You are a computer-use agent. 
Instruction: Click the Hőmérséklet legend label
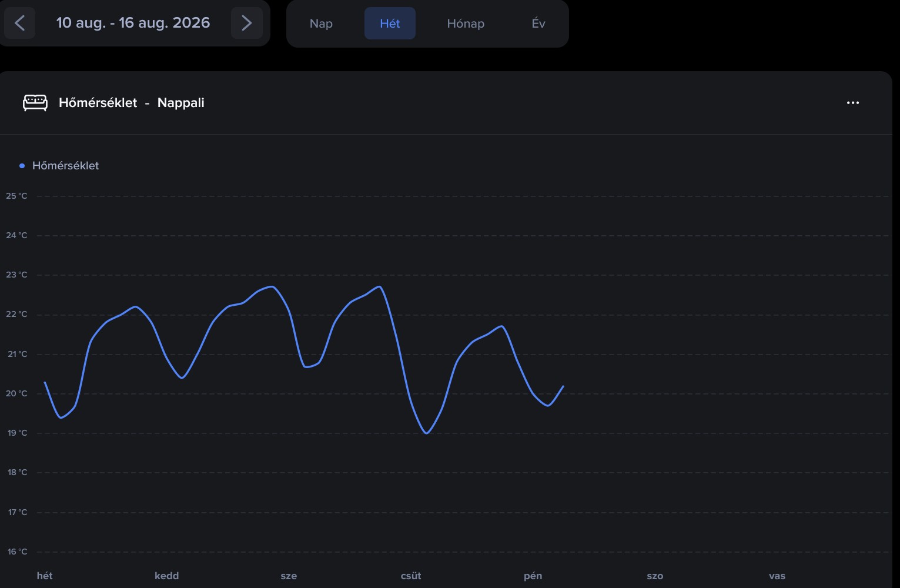65,166
